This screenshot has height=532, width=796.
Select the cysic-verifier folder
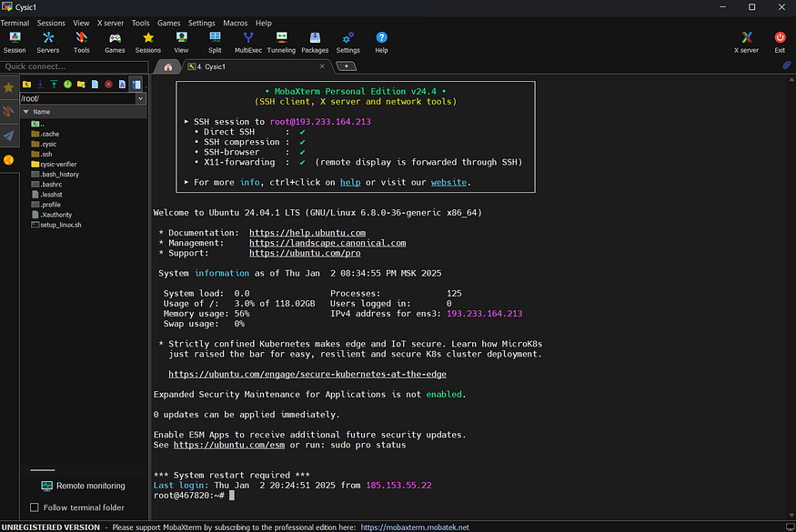tap(54, 165)
